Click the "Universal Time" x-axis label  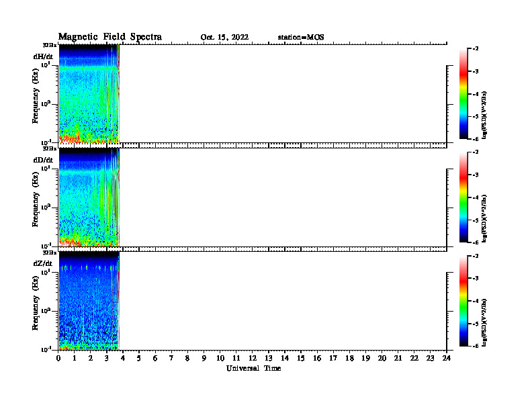tap(253, 368)
